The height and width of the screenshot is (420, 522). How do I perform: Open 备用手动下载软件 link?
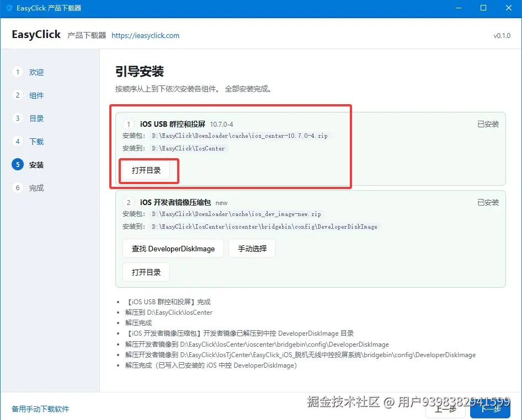pyautogui.click(x=40, y=409)
